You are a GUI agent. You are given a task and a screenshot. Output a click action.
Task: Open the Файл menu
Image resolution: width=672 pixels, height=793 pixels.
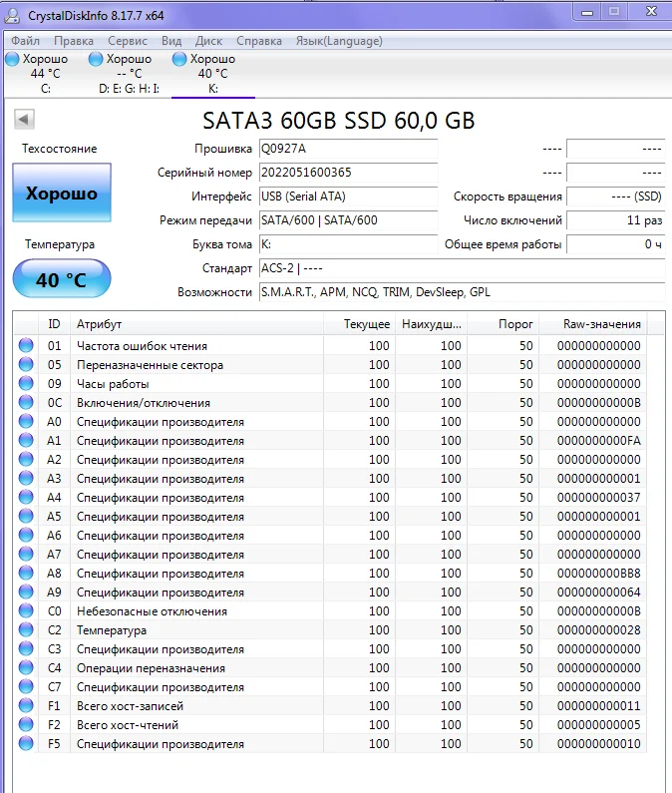tap(25, 41)
